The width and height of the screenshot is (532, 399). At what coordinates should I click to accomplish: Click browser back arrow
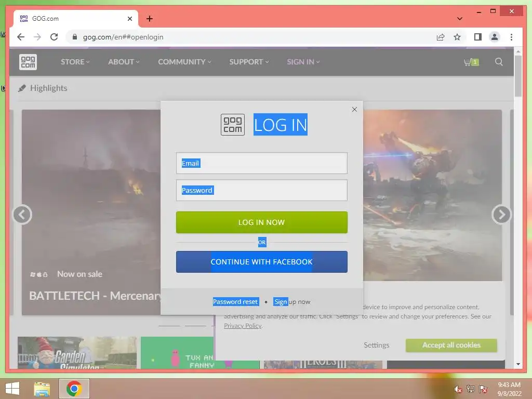click(x=21, y=37)
